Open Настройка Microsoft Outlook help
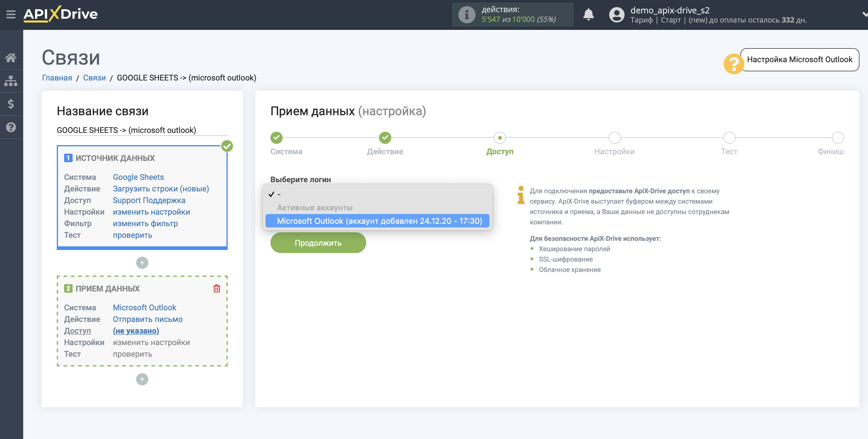Viewport: 868px width, 439px height. [x=799, y=59]
